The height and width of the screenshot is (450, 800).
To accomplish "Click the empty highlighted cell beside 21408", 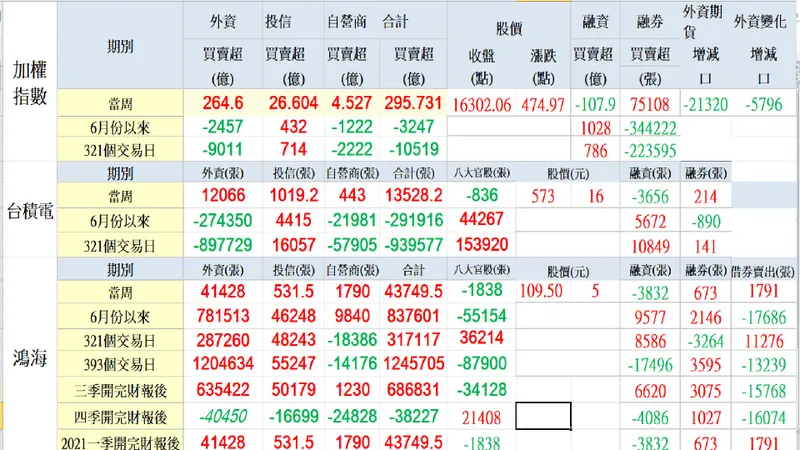I will pyautogui.click(x=543, y=416).
